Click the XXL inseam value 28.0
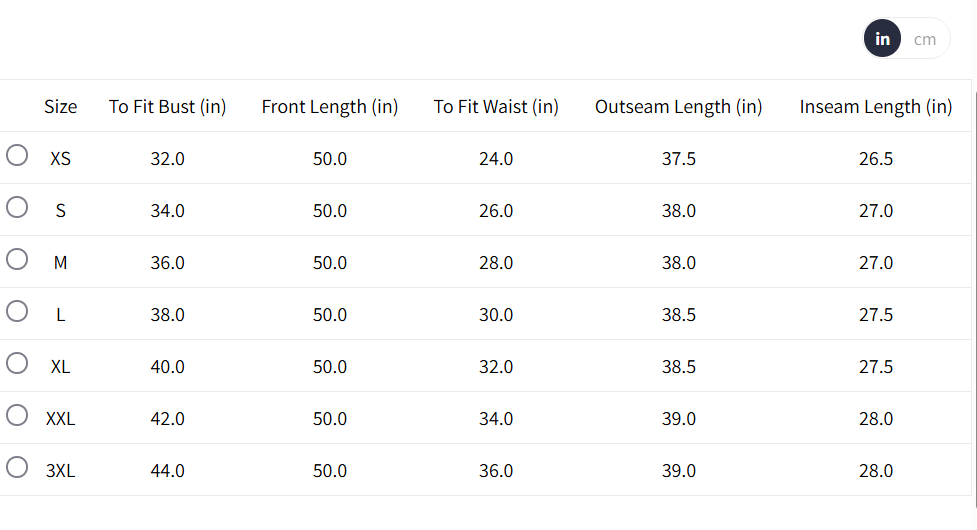This screenshot has width=977, height=530. pos(876,419)
